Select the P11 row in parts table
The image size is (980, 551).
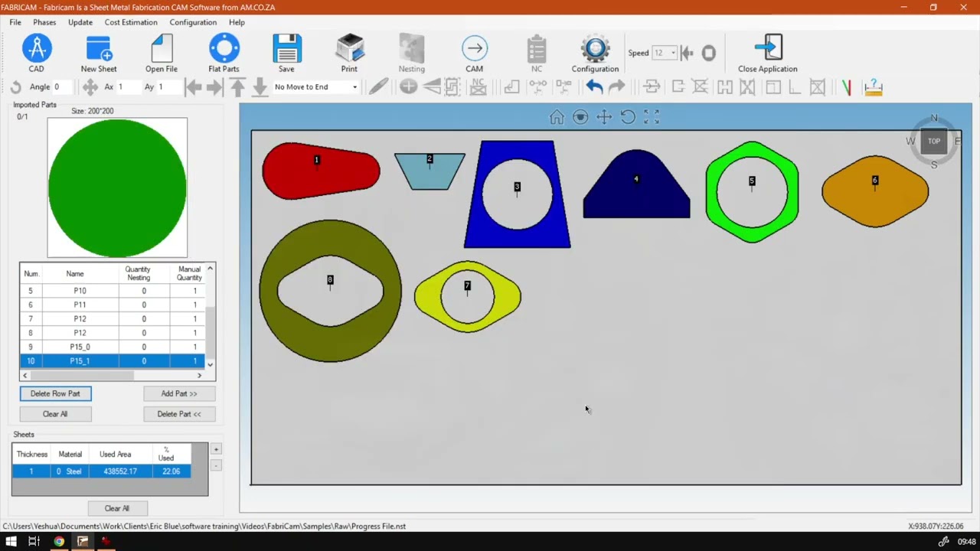[x=113, y=305]
